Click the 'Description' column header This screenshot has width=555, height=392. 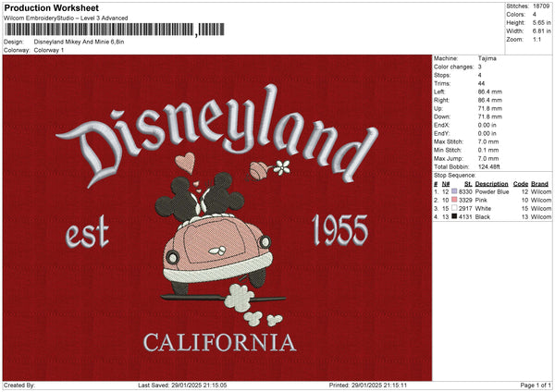click(x=492, y=184)
